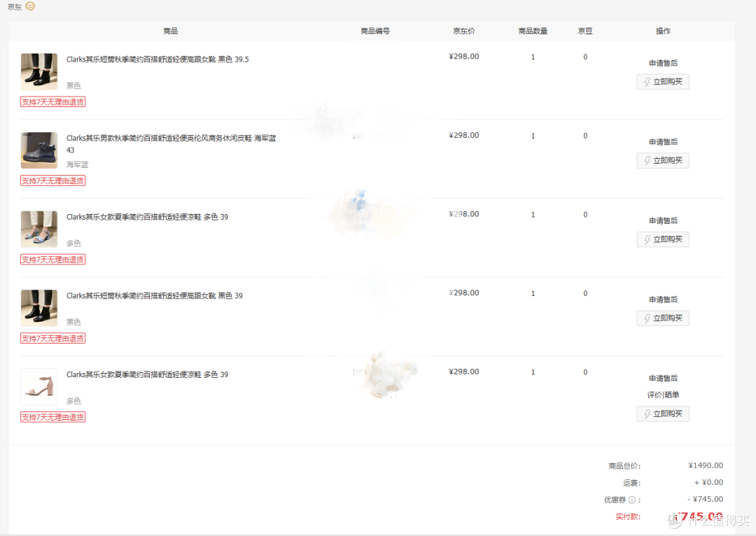Click 立即购买 for the black boots 黑色 39
The width and height of the screenshot is (756, 536).
coord(662,318)
